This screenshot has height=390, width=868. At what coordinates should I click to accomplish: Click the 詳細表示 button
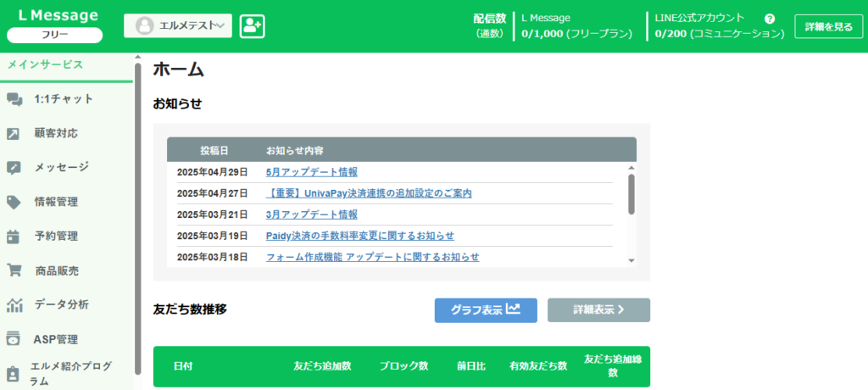[x=598, y=310]
